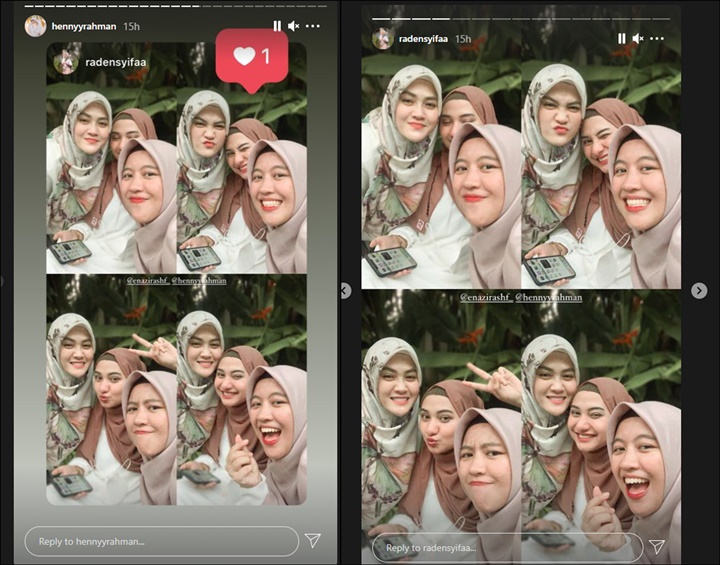This screenshot has width=720, height=565.
Task: Unmute audio on hennyyrahman story
Action: [293, 26]
